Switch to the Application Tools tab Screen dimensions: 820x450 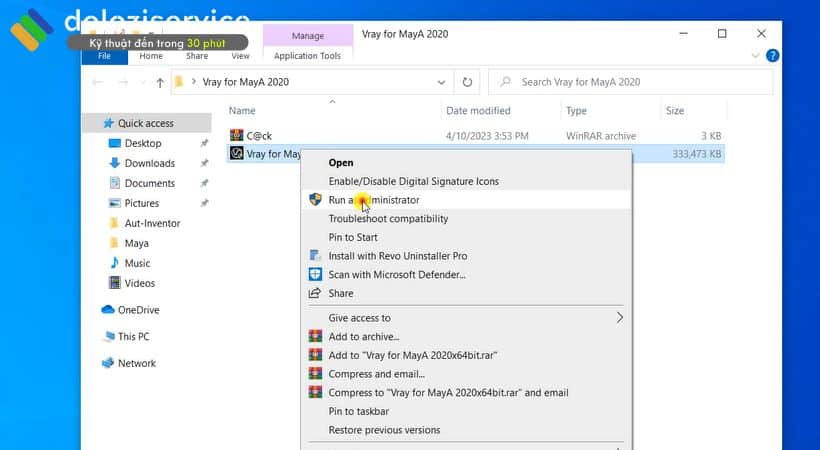(x=307, y=56)
